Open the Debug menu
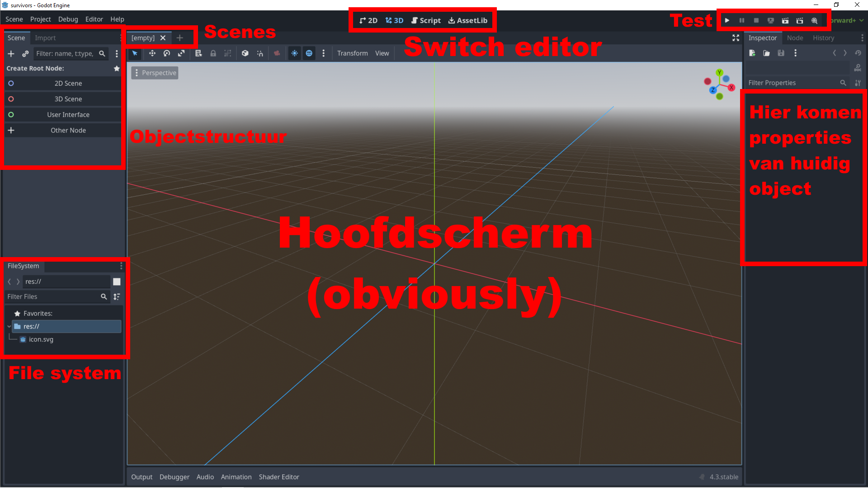This screenshot has width=868, height=488. pyautogui.click(x=68, y=19)
